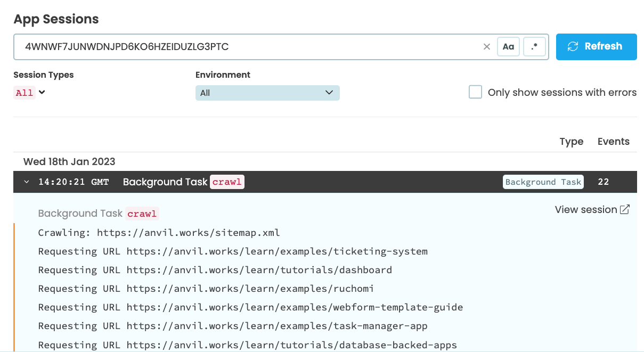644x352 pixels.
Task: Click the crawl tag in the dark session row
Action: (x=227, y=182)
